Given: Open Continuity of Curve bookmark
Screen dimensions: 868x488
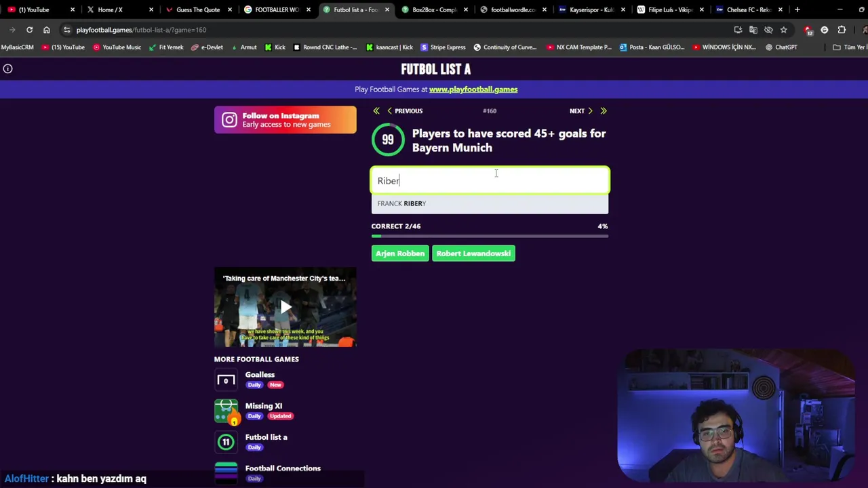Looking at the screenshot, I should pyautogui.click(x=505, y=47).
